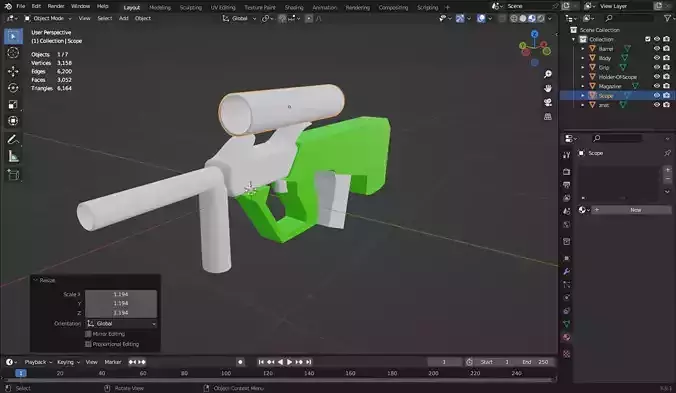Screen dimensions: 676x393
Task: Click the pan view hand icon
Action: pos(548,88)
